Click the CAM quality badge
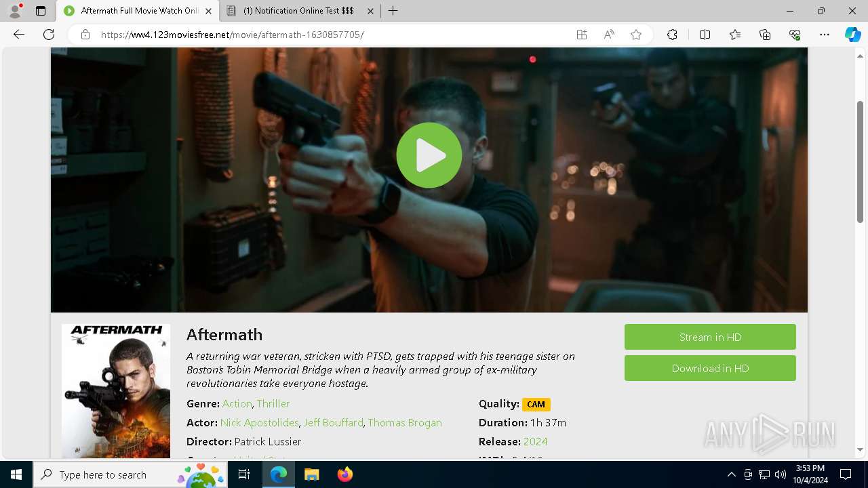This screenshot has width=868, height=488. tap(536, 404)
